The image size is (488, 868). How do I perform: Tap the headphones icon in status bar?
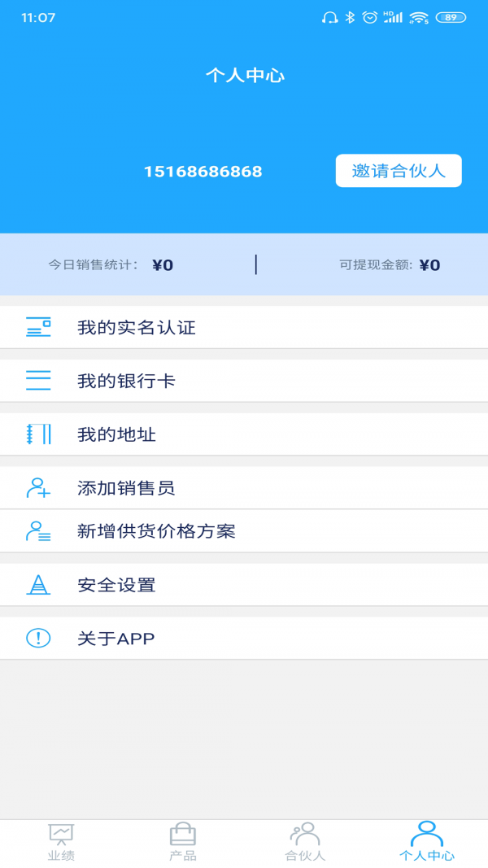pyautogui.click(x=329, y=18)
